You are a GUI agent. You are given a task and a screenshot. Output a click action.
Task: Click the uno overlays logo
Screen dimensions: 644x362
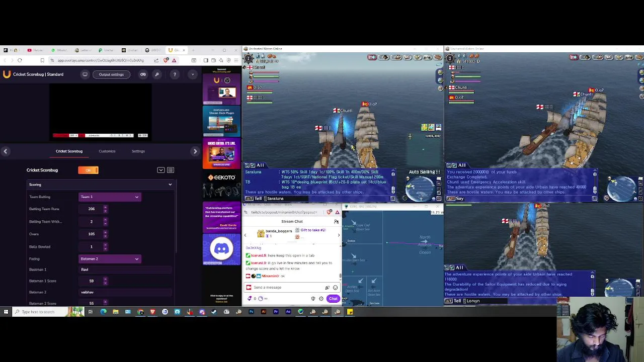[7, 74]
